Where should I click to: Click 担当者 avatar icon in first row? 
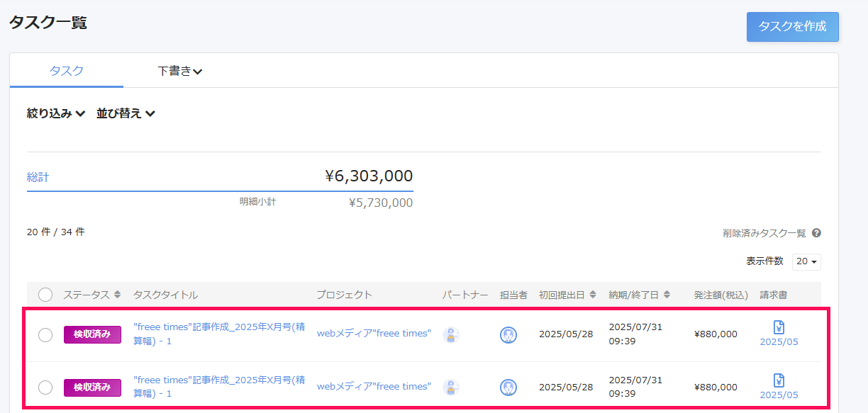coord(508,335)
